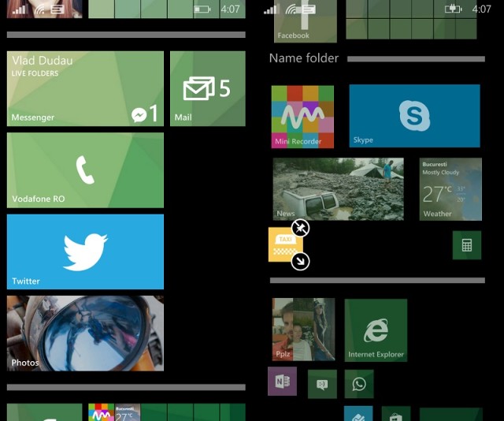Tap the Messenger notification count 1
The image size is (504, 421).
click(154, 114)
